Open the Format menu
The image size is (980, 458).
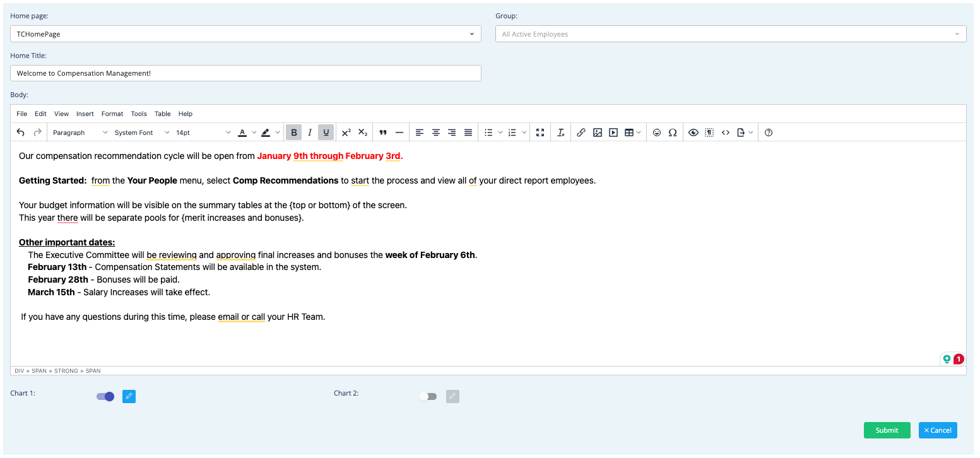112,114
